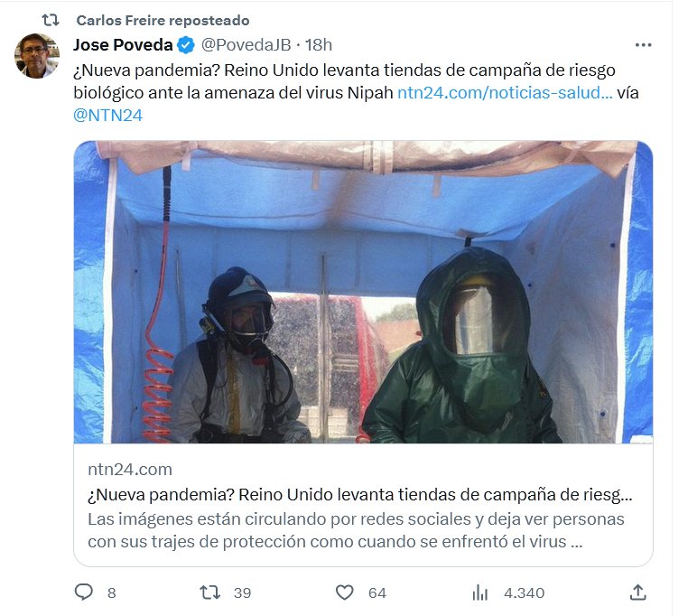
Task: Click the reply speech bubble icon
Action: pos(83,593)
